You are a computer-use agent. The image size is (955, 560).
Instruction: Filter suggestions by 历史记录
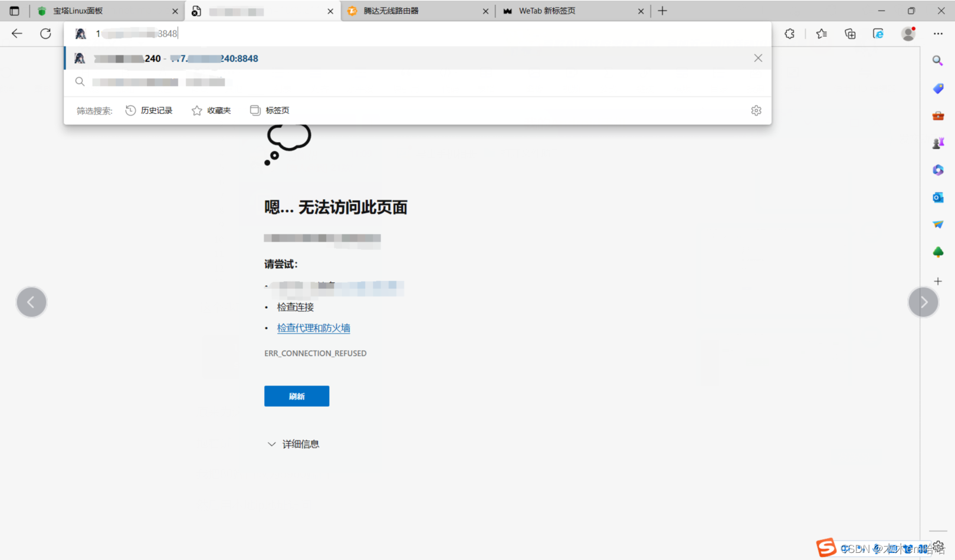pyautogui.click(x=149, y=110)
